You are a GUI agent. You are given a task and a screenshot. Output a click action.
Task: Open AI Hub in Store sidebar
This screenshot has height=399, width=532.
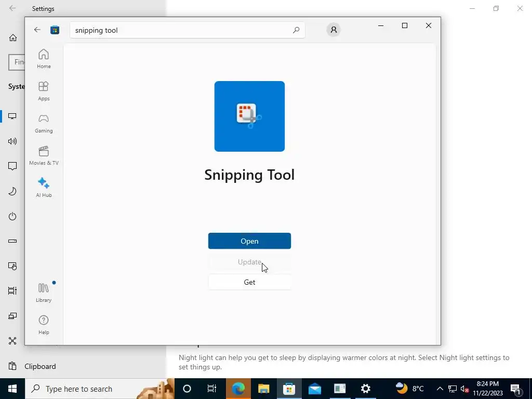tap(44, 188)
